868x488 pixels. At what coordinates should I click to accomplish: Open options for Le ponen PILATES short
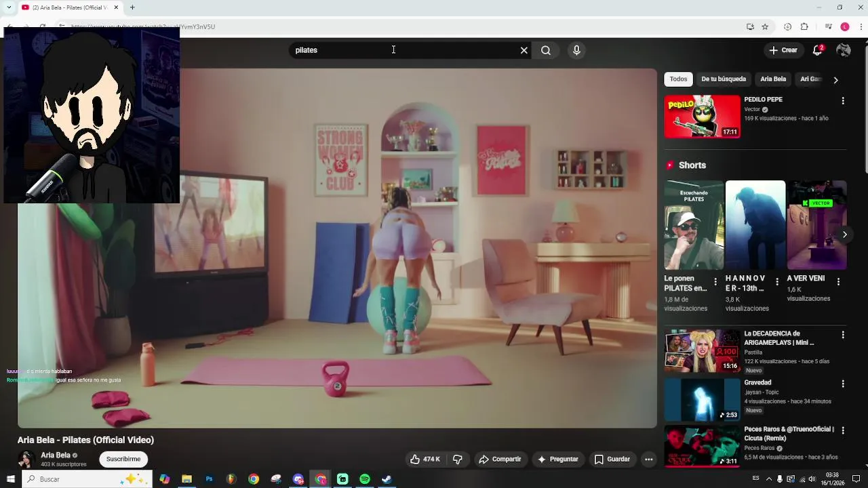coord(715,281)
